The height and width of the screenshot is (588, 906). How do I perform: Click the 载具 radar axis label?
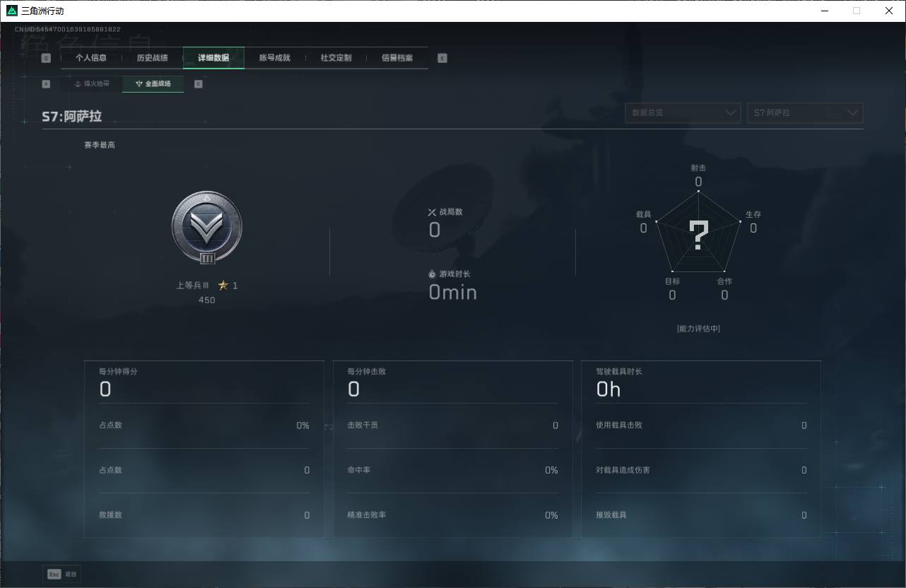(644, 214)
